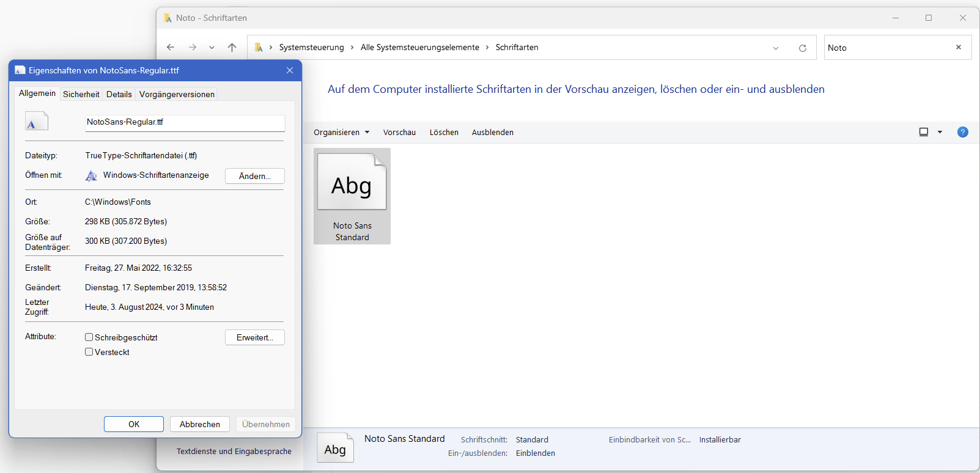Refresh the Schriftarten folder view
This screenshot has width=980, height=473.
point(802,48)
